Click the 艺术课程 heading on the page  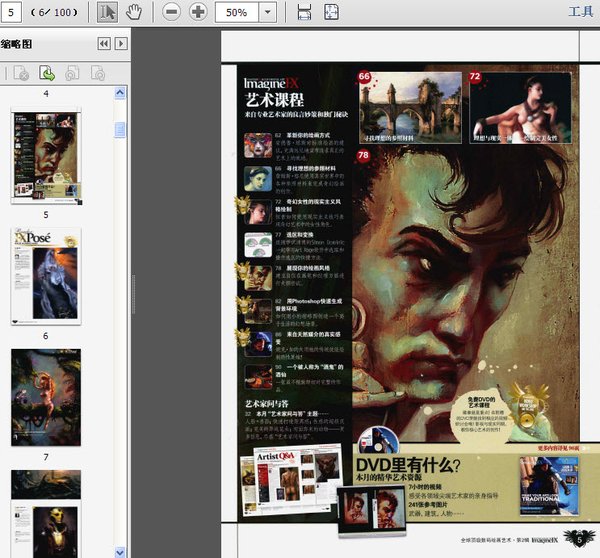pos(274,100)
